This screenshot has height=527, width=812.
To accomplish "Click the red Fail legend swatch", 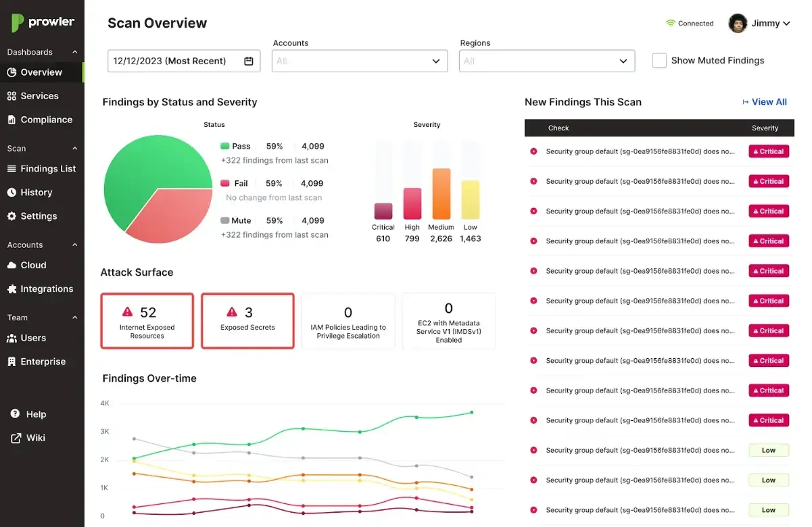I will tap(225, 183).
